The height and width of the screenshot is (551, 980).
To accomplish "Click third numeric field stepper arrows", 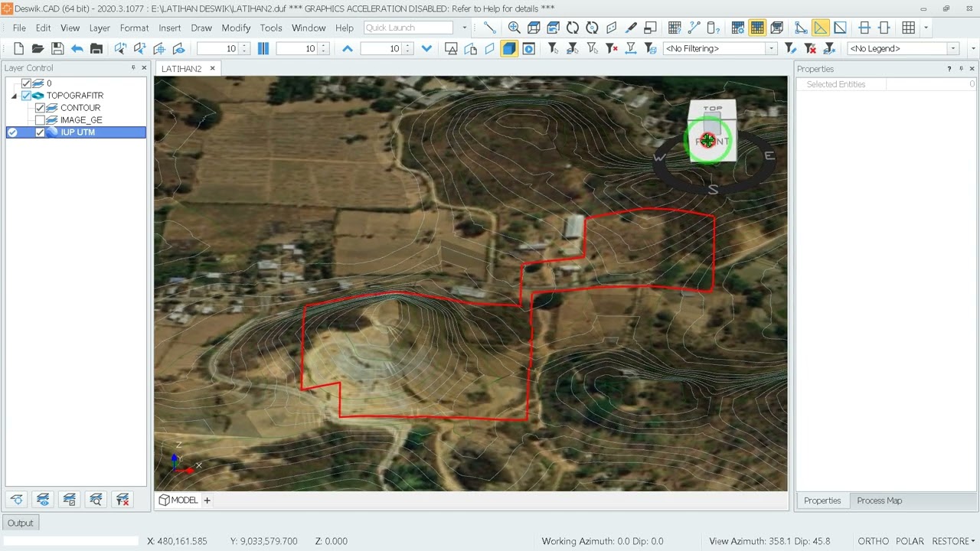I will pyautogui.click(x=407, y=48).
